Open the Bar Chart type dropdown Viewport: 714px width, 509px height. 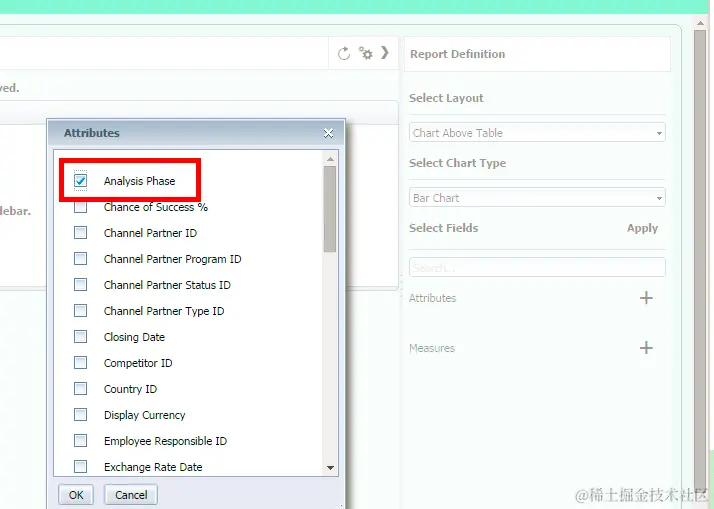click(x=537, y=198)
